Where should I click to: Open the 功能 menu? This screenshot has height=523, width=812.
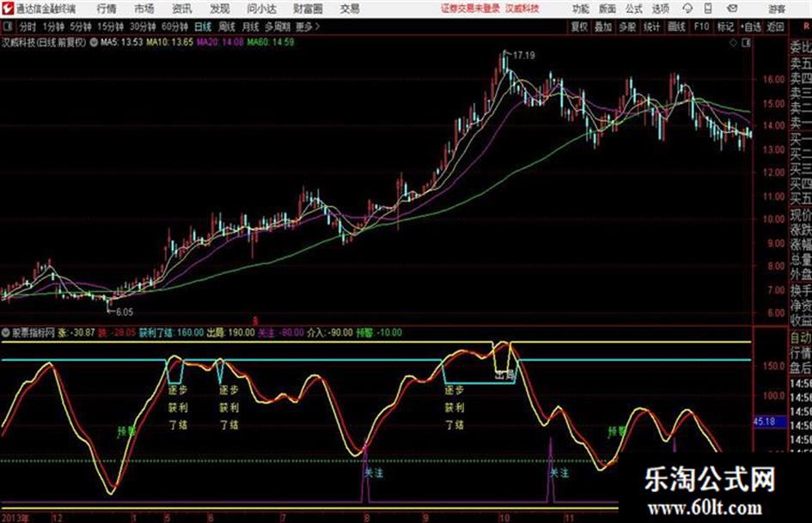(581, 9)
